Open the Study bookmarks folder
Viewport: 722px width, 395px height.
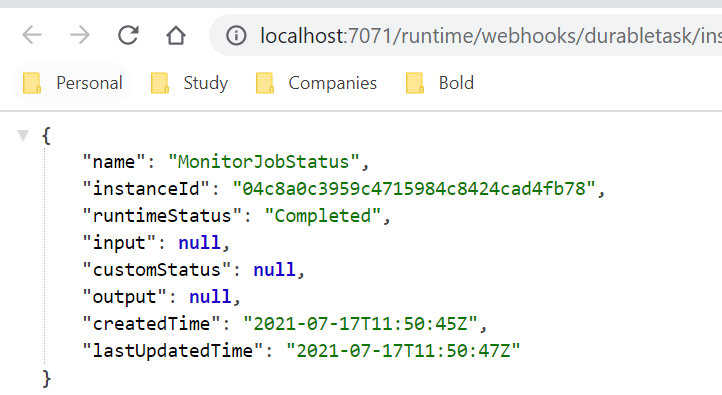tap(189, 83)
